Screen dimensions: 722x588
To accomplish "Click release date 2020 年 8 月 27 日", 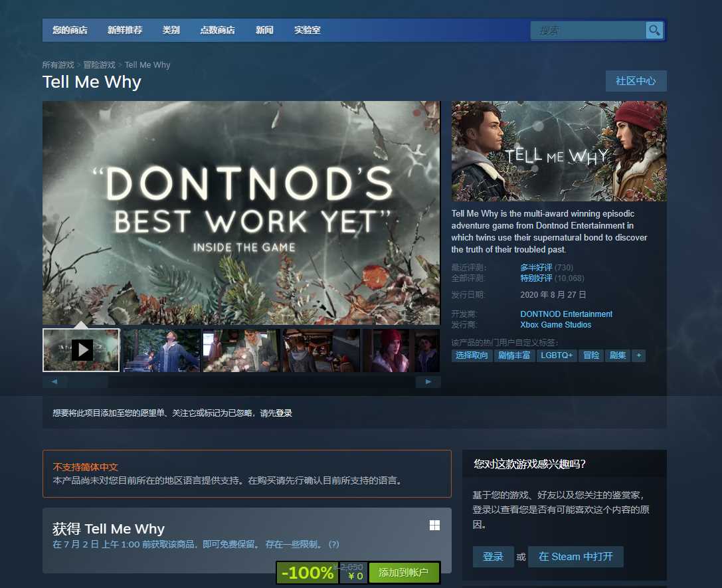I will point(553,295).
